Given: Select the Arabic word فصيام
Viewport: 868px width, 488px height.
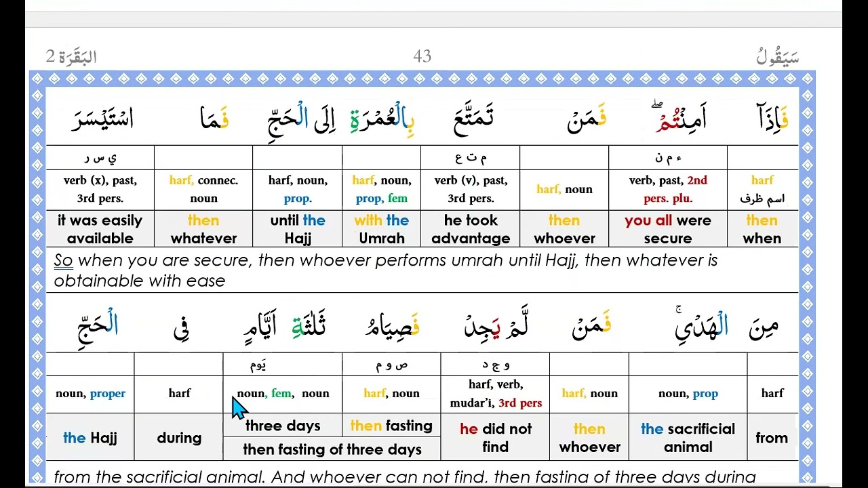Looking at the screenshot, I should (393, 327).
